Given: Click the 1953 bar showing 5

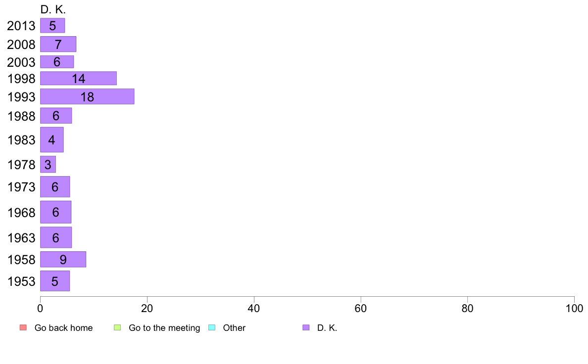Looking at the screenshot, I should (x=55, y=281).
